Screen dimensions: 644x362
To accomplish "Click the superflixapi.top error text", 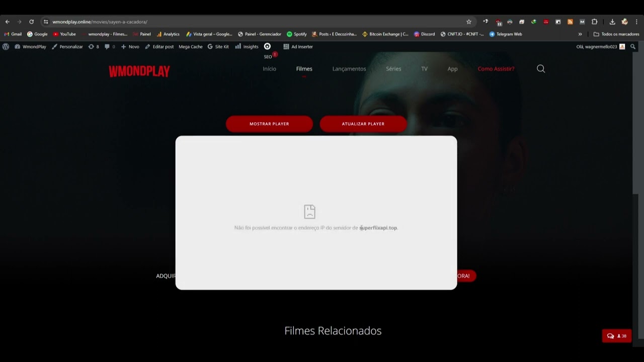I will coord(378,228).
